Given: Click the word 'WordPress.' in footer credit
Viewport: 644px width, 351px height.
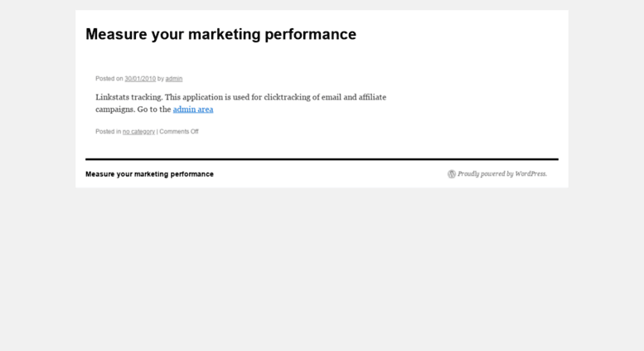Looking at the screenshot, I should click(531, 174).
